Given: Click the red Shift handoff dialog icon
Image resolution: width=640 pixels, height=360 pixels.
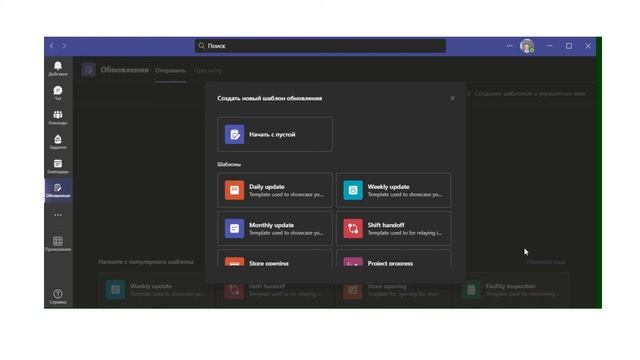Looking at the screenshot, I should 353,229.
